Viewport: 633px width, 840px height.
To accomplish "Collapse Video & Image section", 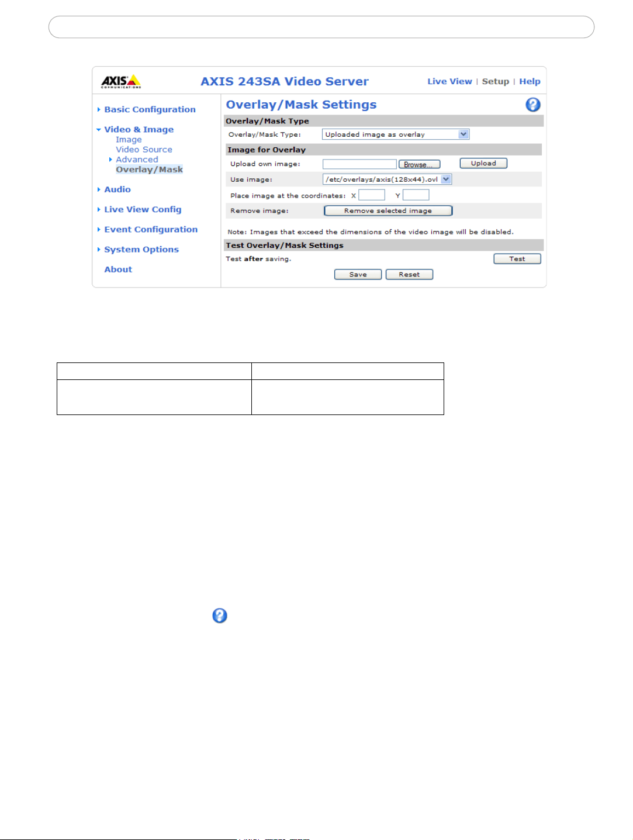I will (x=139, y=129).
